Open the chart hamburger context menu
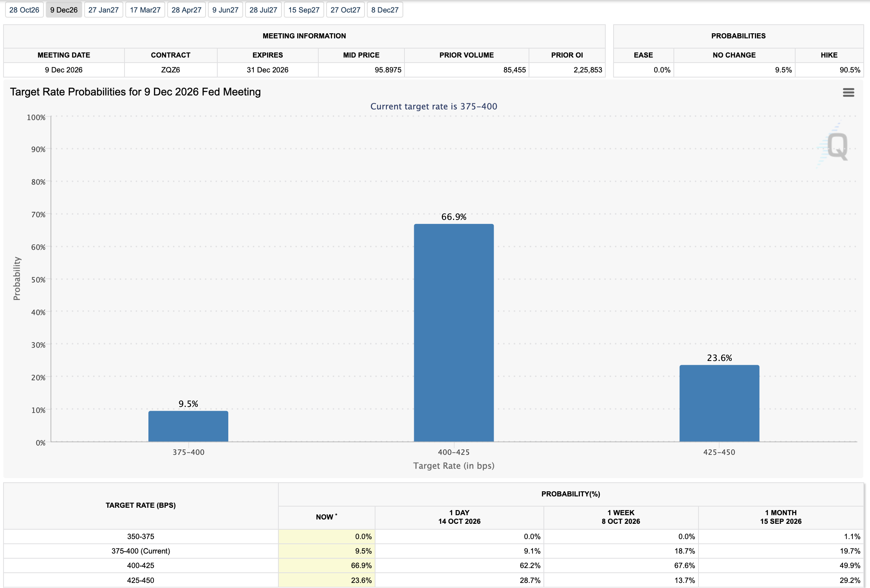 tap(848, 92)
